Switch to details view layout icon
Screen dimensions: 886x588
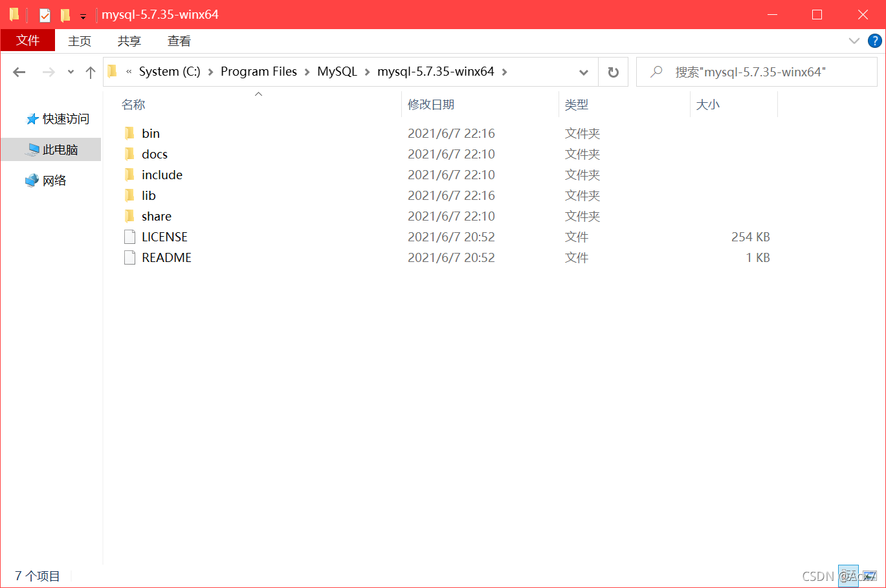(x=848, y=576)
